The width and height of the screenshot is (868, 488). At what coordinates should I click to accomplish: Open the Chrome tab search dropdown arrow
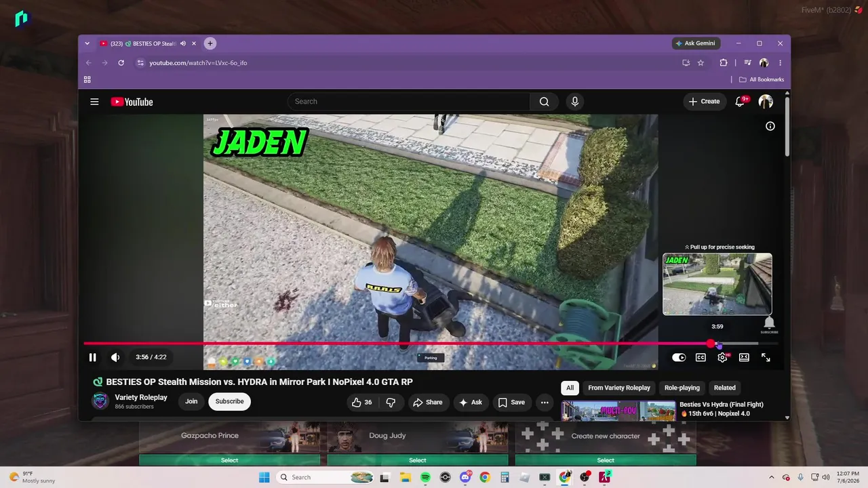coord(87,43)
